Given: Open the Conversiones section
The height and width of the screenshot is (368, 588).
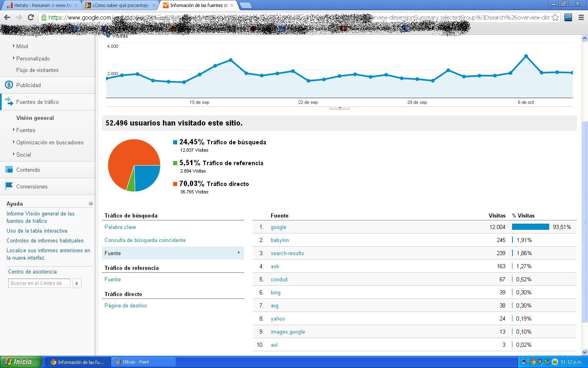Looking at the screenshot, I should (32, 186).
